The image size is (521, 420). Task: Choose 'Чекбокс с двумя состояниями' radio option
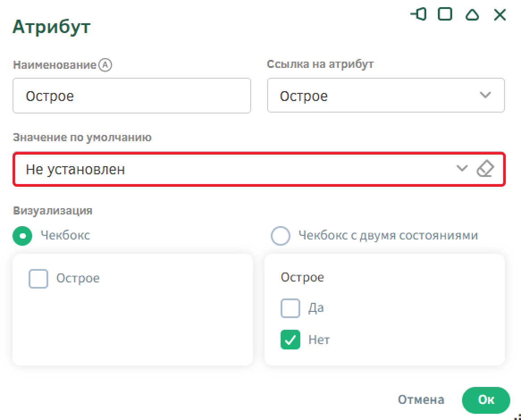(x=281, y=236)
